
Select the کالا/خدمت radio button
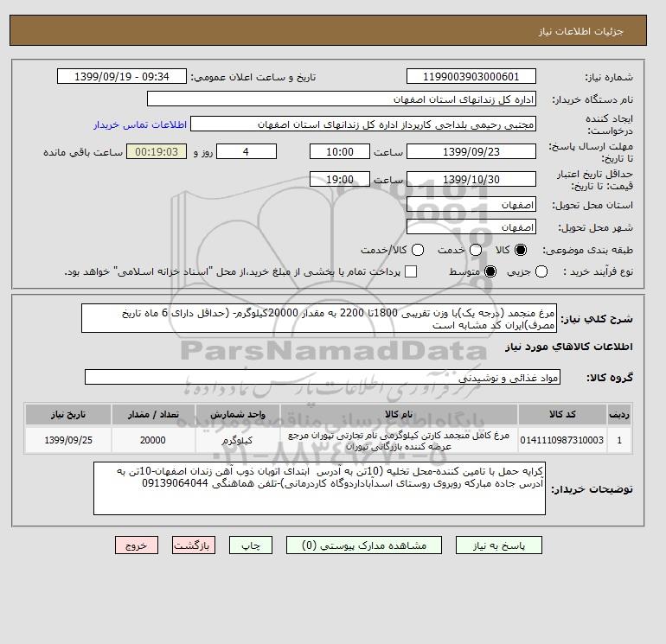tap(418, 250)
